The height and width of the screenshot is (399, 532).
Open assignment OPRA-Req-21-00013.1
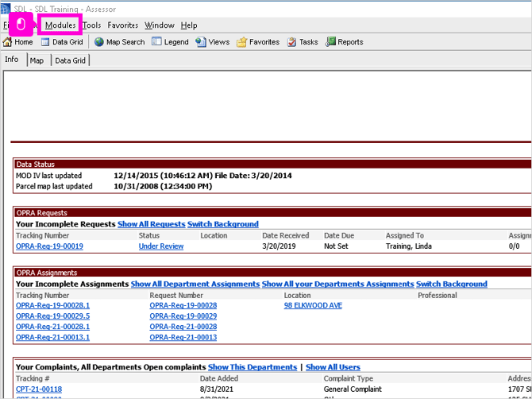click(53, 338)
